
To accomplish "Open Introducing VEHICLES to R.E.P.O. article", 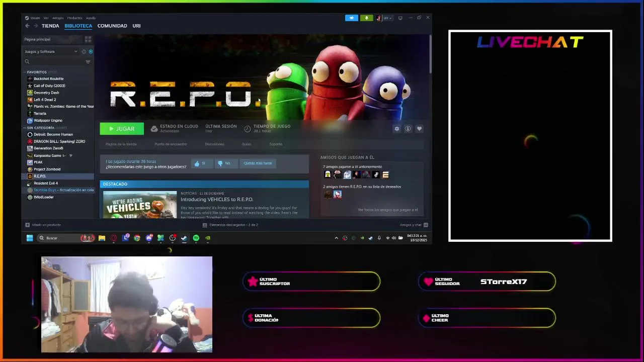I will pos(217,200).
